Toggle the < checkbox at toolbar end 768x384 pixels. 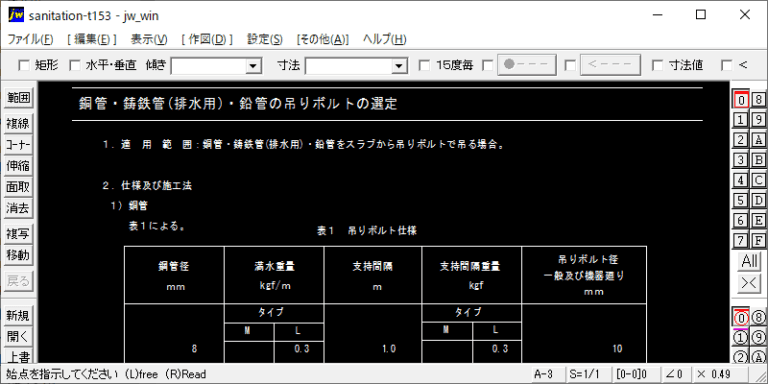point(727,65)
